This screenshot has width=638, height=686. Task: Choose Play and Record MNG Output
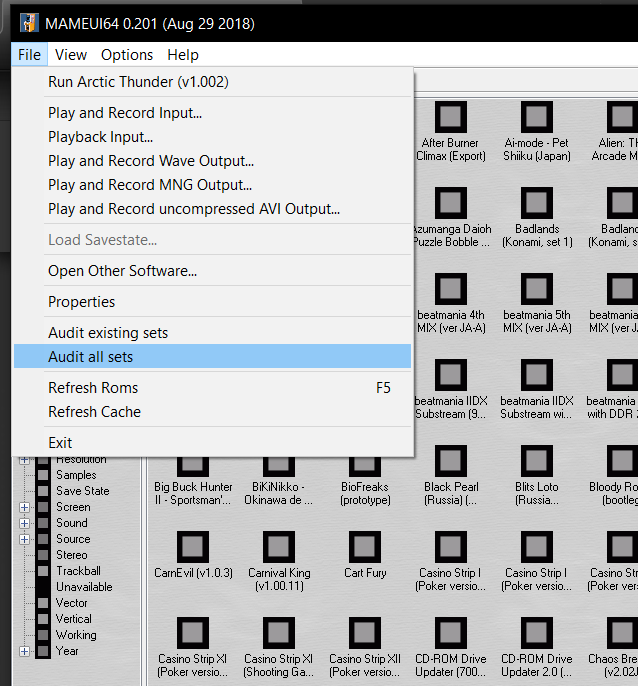[213, 185]
